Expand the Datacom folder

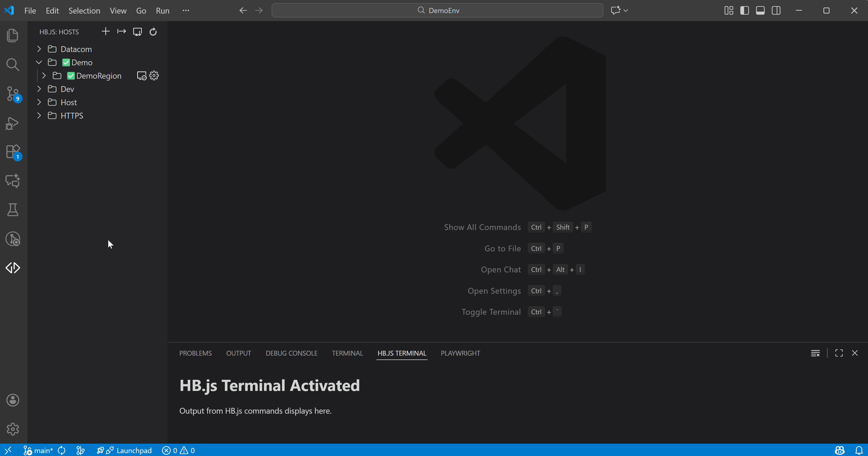pyautogui.click(x=39, y=49)
